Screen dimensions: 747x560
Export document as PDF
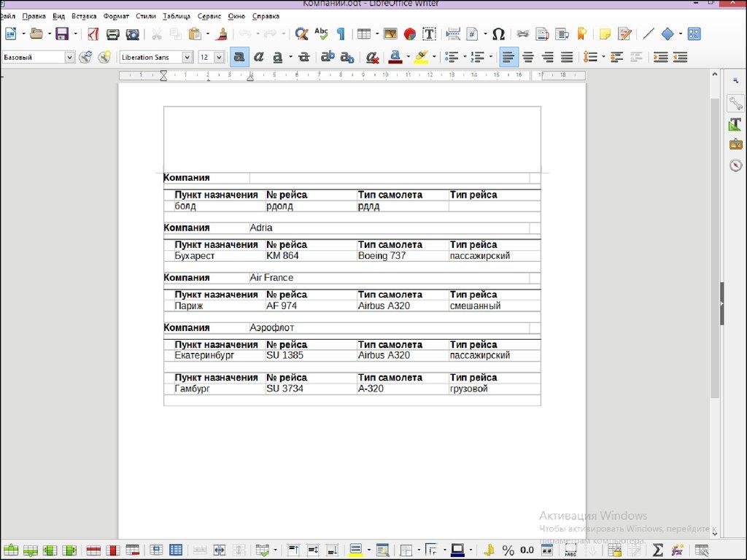point(93,34)
